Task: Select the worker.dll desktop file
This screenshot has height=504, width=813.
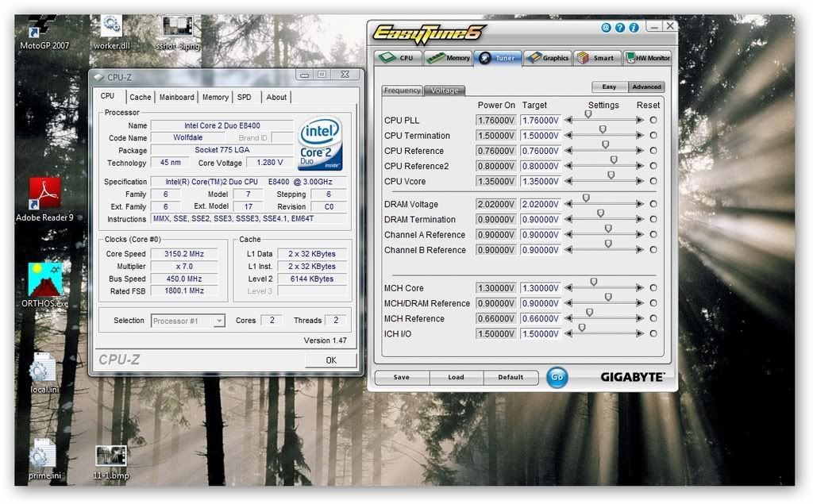Action: click(x=111, y=33)
